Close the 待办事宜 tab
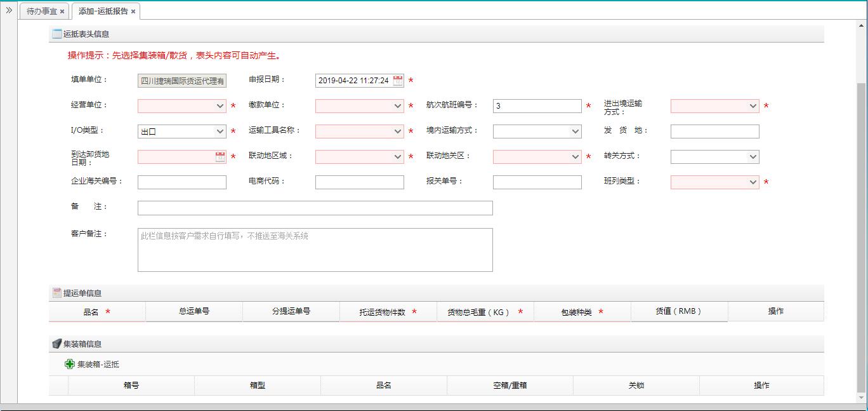 (x=62, y=11)
